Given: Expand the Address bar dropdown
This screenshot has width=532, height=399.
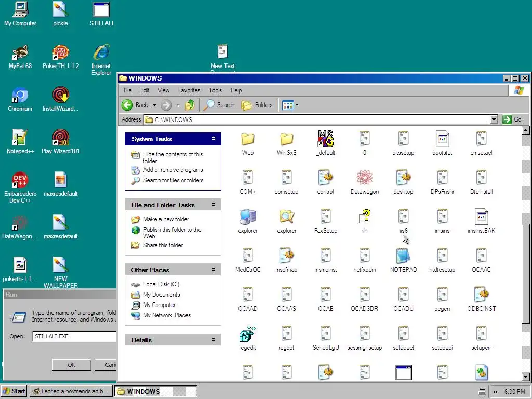Looking at the screenshot, I should pos(494,119).
